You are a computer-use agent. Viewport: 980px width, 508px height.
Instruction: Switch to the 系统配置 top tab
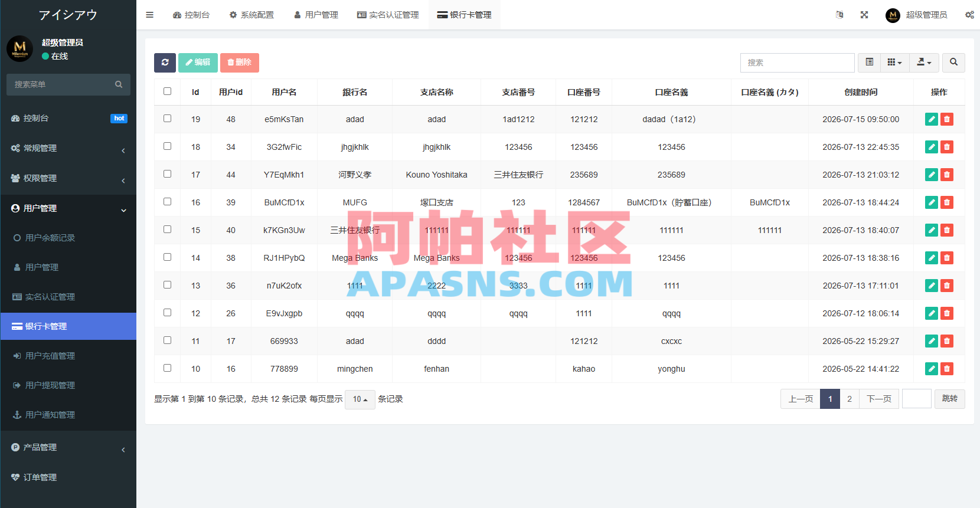click(251, 15)
